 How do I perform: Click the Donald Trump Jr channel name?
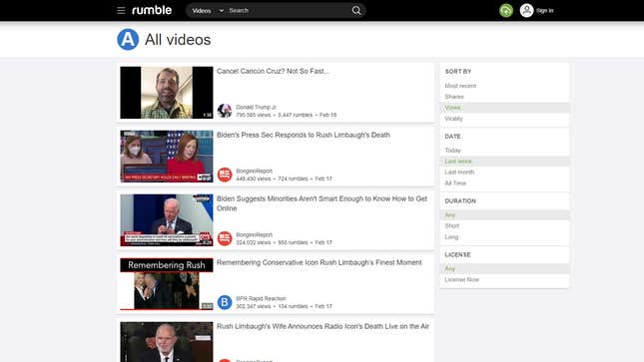pos(256,107)
